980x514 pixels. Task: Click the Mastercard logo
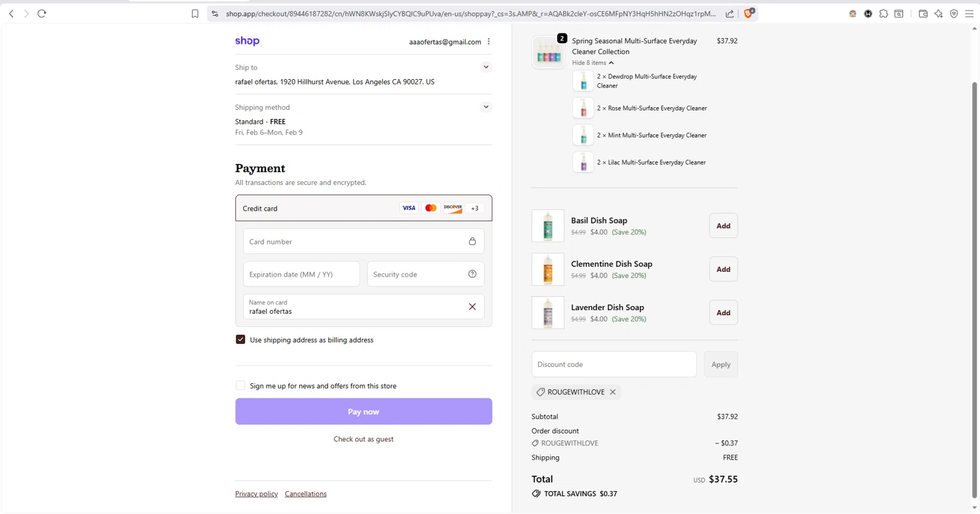coord(431,208)
